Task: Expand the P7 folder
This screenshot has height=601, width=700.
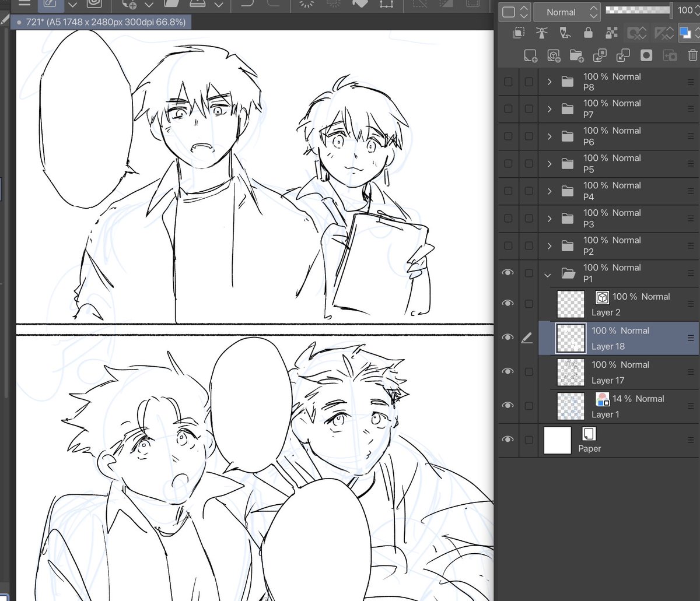Action: pyautogui.click(x=549, y=109)
